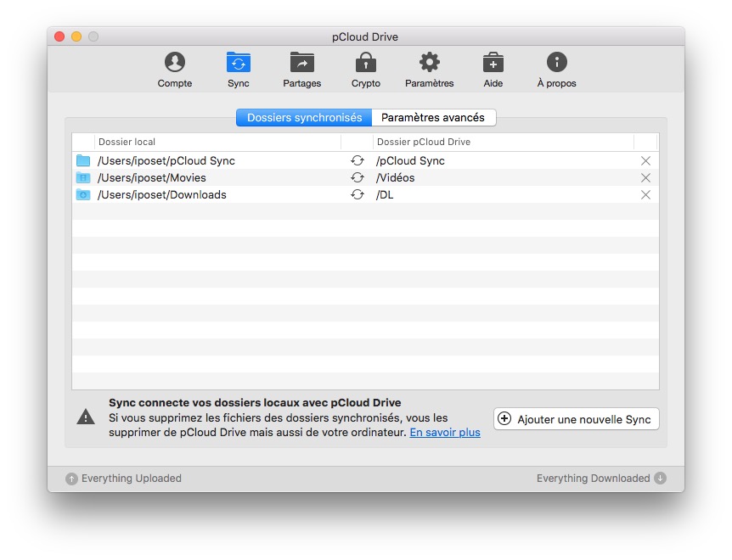Viewport: 732px width, 560px height.
Task: Select /Users/iposet/Movies local path
Action: 152,177
